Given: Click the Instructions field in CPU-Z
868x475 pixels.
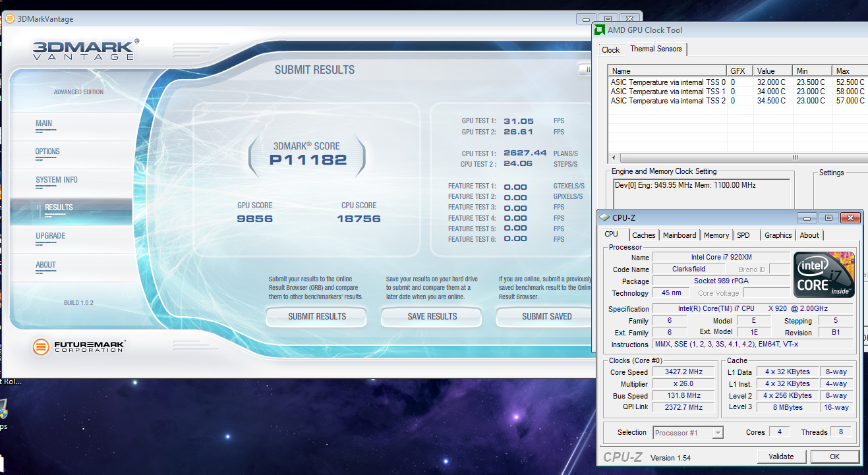Looking at the screenshot, I should [751, 345].
